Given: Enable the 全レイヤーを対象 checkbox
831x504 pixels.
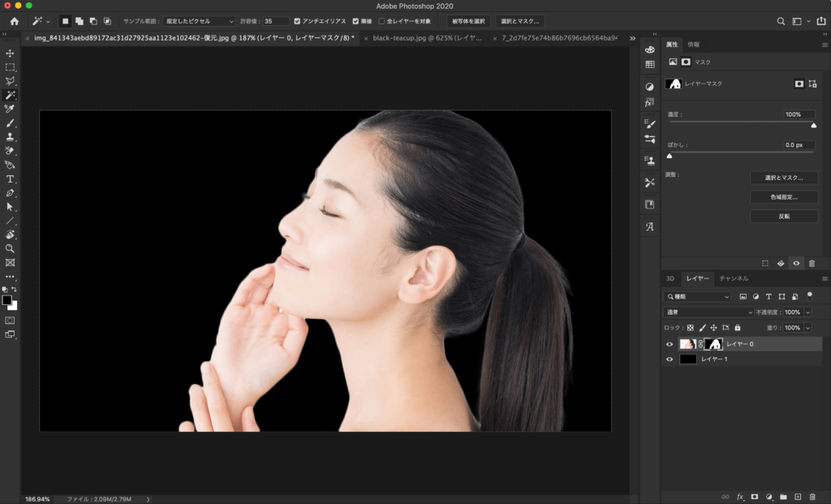Looking at the screenshot, I should 381,21.
